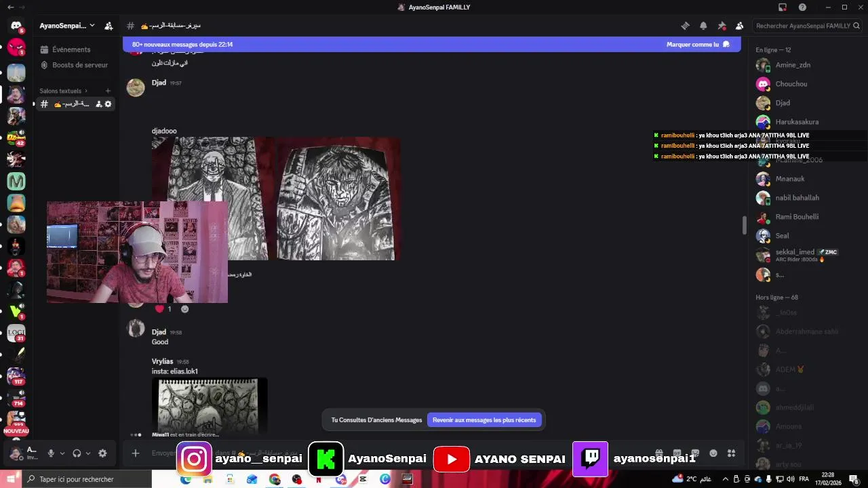The height and width of the screenshot is (488, 868).
Task: Open AyanoSenpai server name dropdown
Action: 67,26
